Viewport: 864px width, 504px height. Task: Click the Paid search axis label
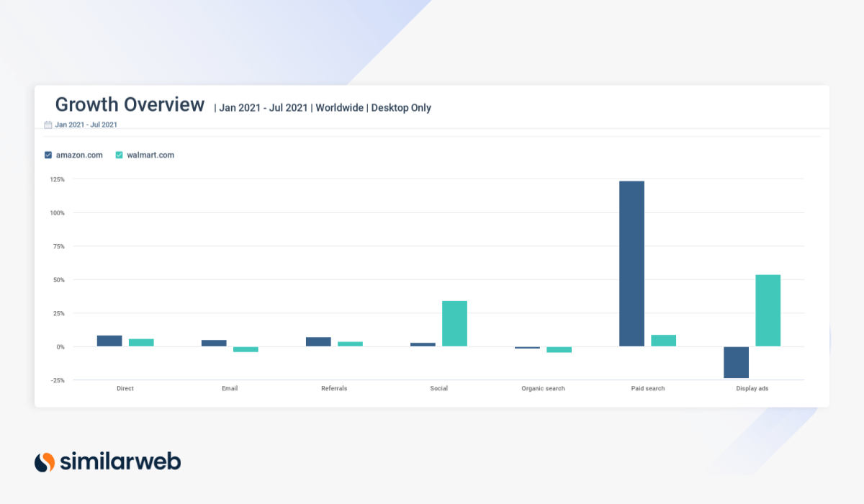[x=647, y=388]
